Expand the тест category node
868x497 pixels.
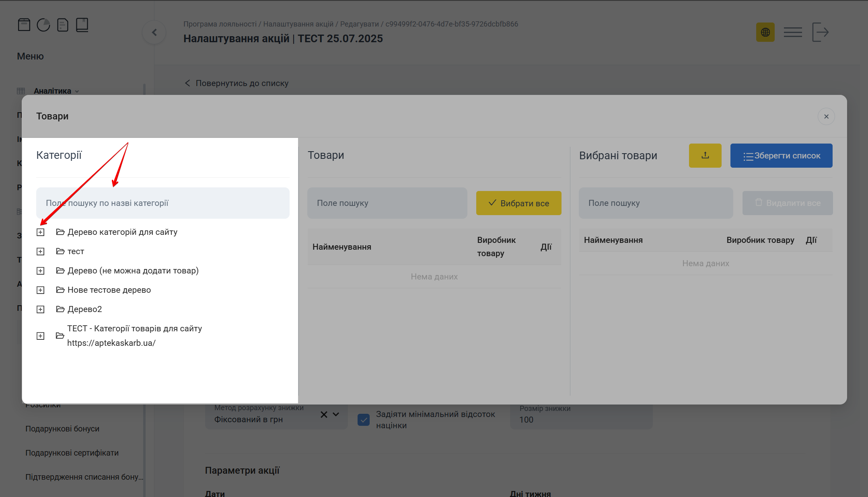click(x=40, y=251)
